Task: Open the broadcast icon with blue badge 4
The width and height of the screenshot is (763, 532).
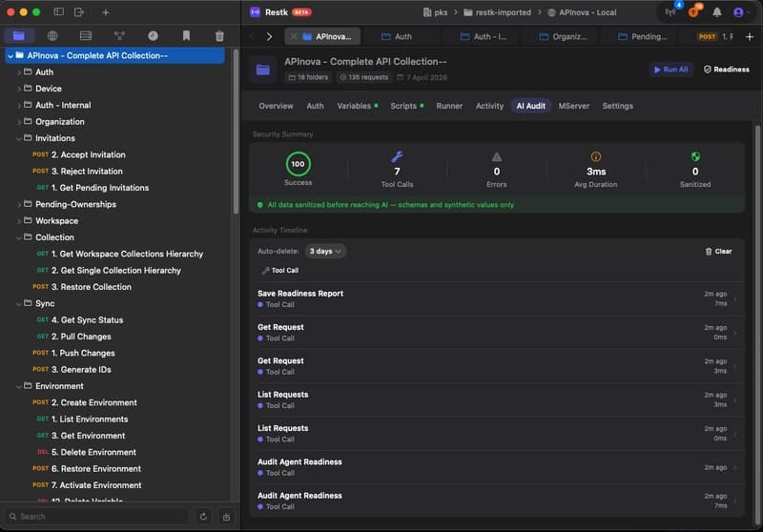Action: click(x=671, y=11)
